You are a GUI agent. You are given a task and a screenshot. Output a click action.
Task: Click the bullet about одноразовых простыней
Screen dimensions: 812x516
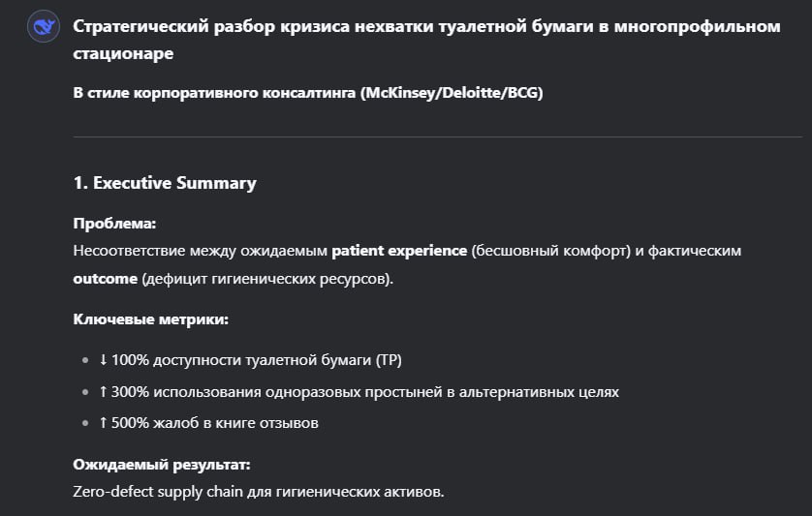[x=359, y=392]
